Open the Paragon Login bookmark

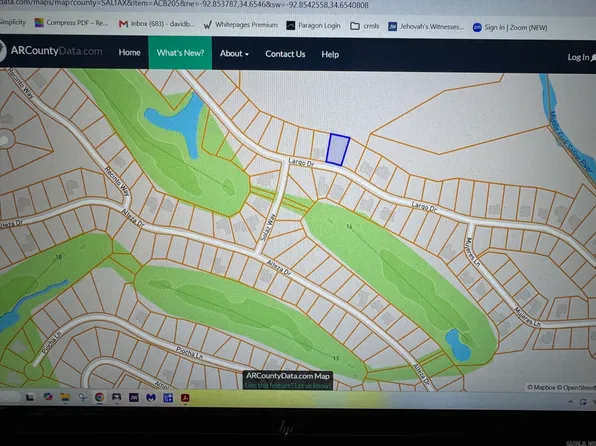click(x=313, y=25)
